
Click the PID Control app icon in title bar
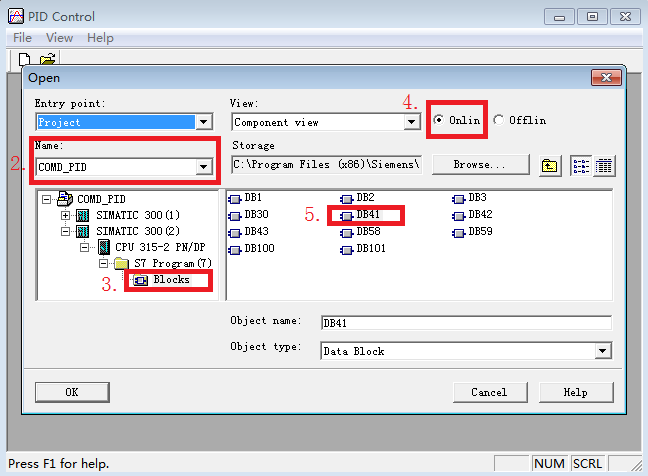click(x=16, y=16)
